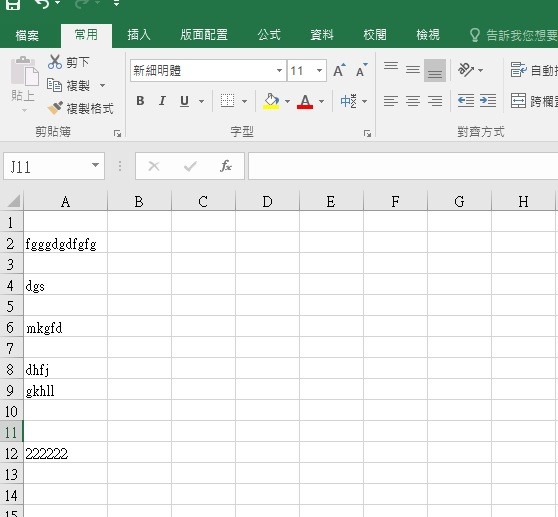This screenshot has width=558, height=517.
Task: Click the Name Box showing J11
Action: [46, 166]
